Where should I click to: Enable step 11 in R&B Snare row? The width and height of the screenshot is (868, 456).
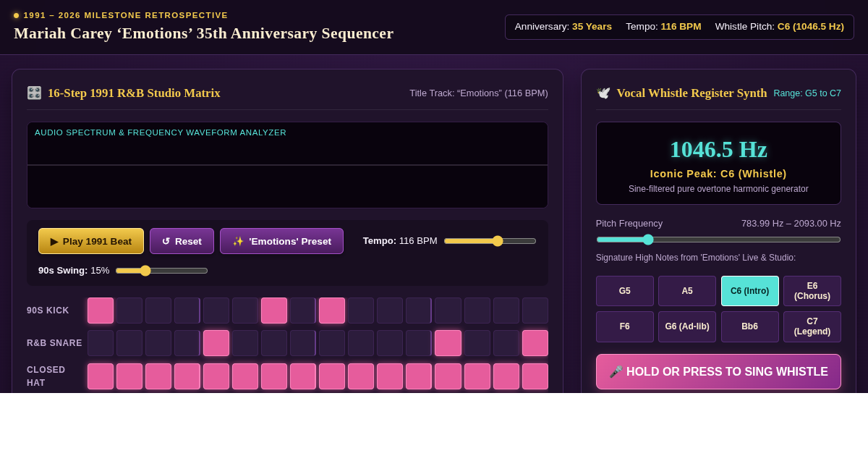click(390, 343)
